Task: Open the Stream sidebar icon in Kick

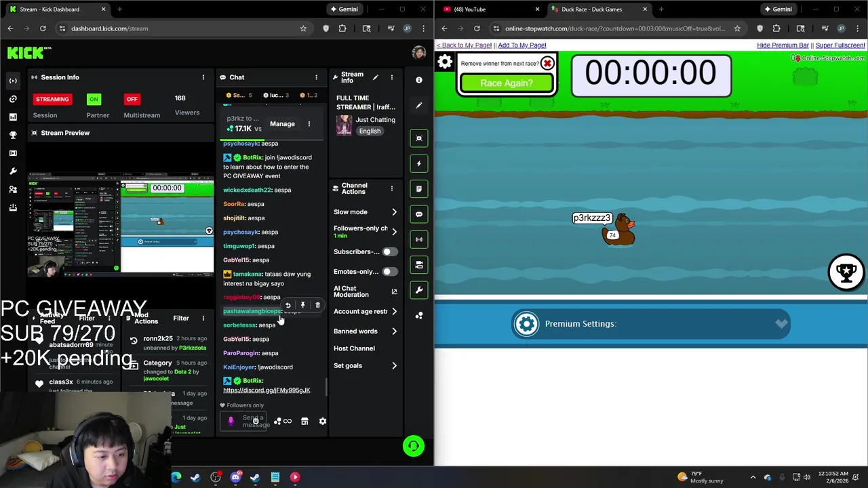Action: click(13, 81)
